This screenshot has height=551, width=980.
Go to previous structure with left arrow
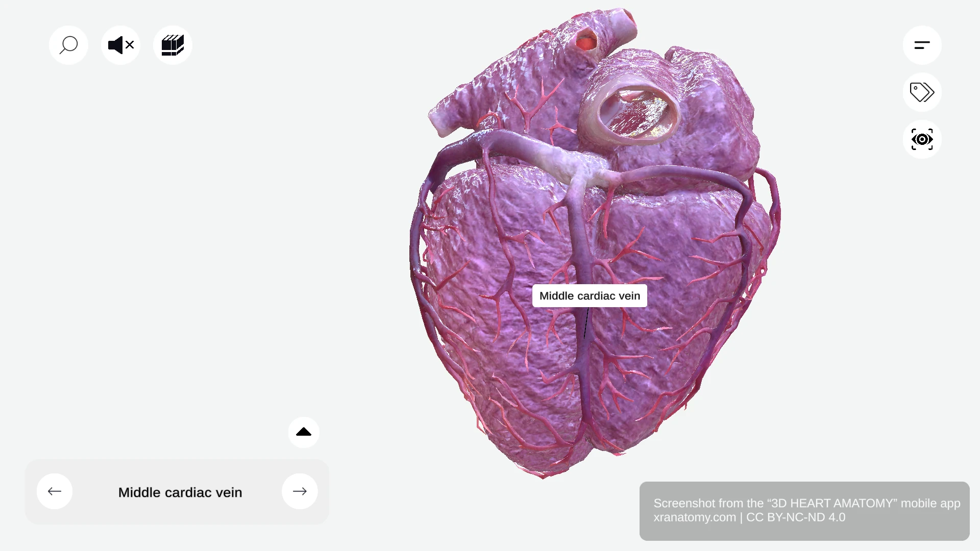tap(55, 491)
